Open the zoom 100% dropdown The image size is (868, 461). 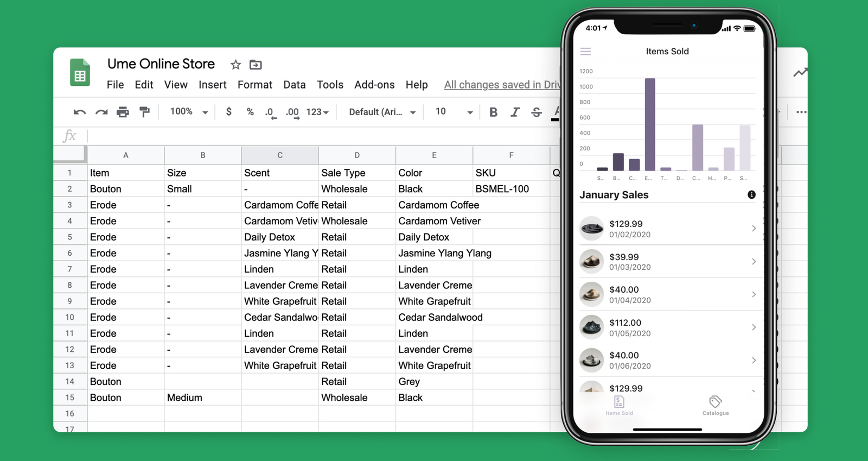pyautogui.click(x=189, y=112)
